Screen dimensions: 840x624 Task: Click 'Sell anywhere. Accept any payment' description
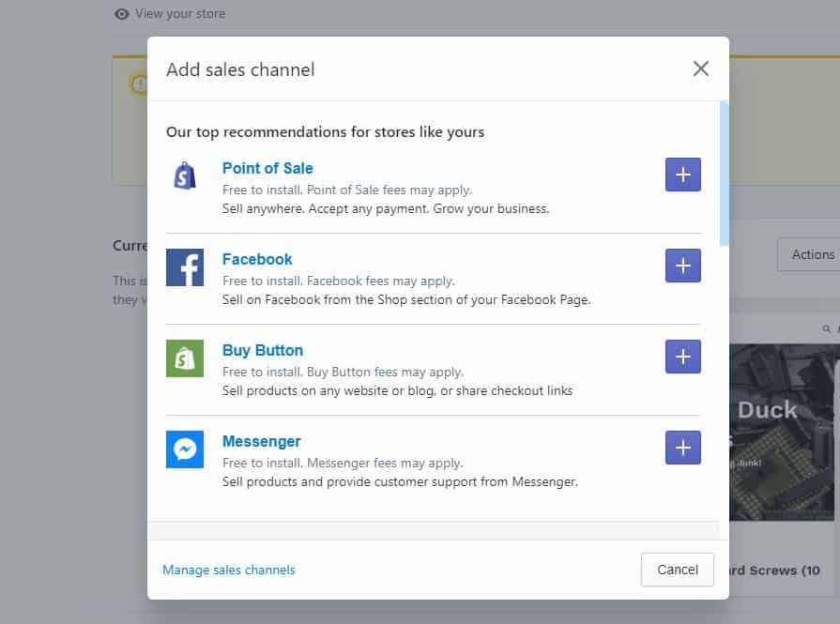[386, 208]
